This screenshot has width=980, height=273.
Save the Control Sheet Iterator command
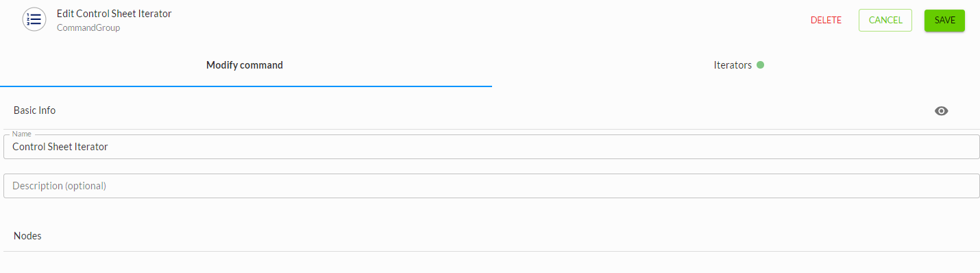pyautogui.click(x=944, y=20)
